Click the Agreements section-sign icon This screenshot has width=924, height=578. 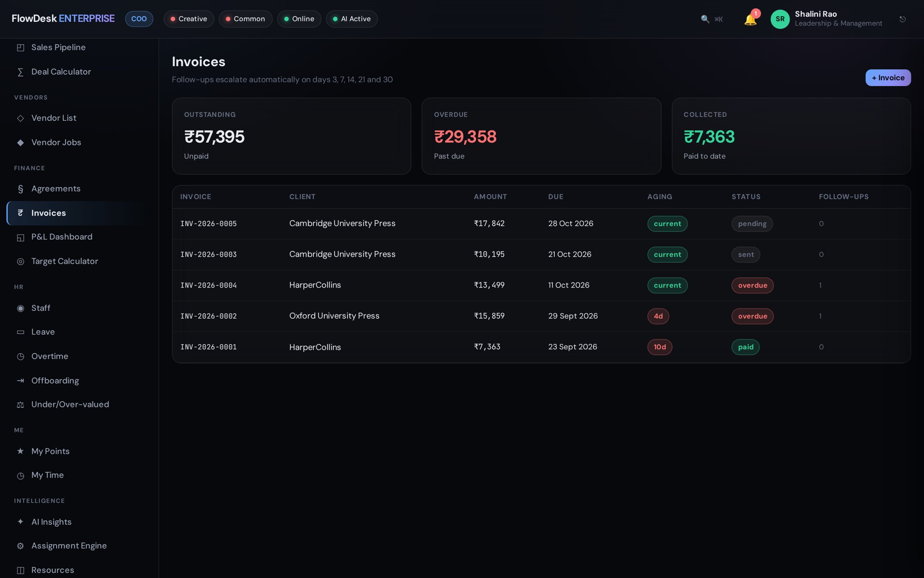tap(20, 189)
